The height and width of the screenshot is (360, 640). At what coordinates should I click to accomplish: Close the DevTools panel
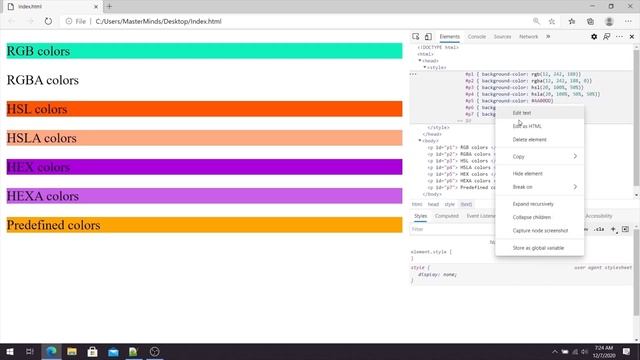pyautogui.click(x=632, y=36)
